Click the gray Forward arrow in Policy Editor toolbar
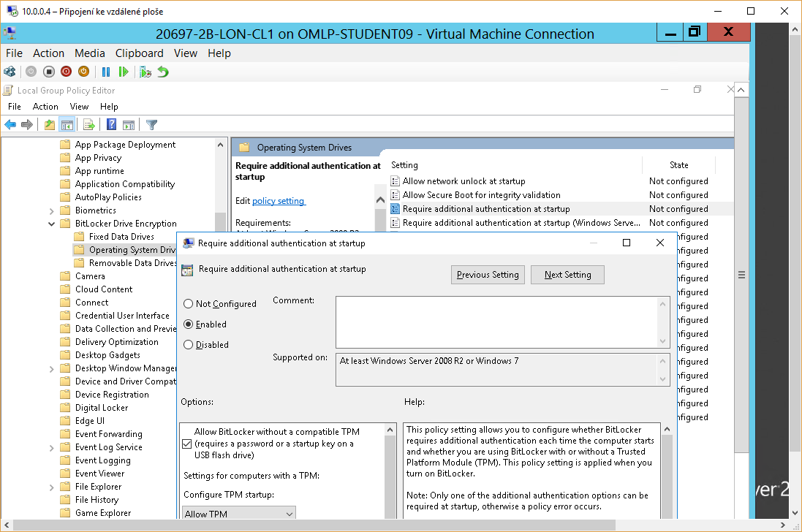Image resolution: width=802 pixels, height=532 pixels. click(27, 124)
